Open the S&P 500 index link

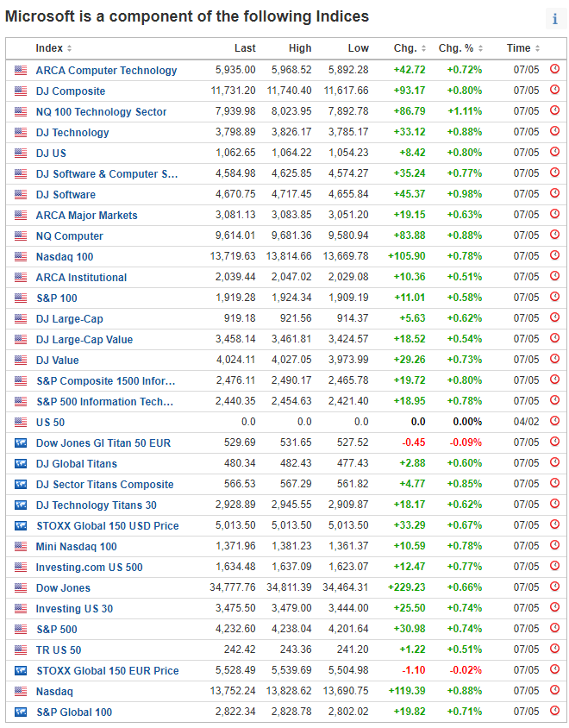pos(56,629)
